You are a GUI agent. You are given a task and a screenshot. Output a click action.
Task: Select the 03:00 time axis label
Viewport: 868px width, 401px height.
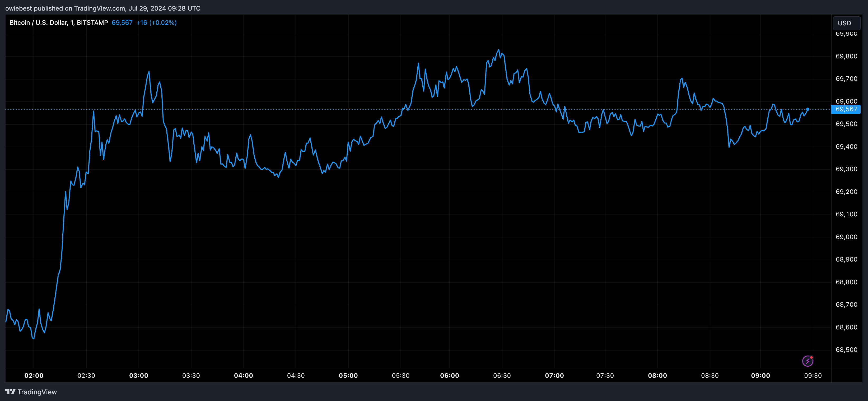(x=138, y=375)
